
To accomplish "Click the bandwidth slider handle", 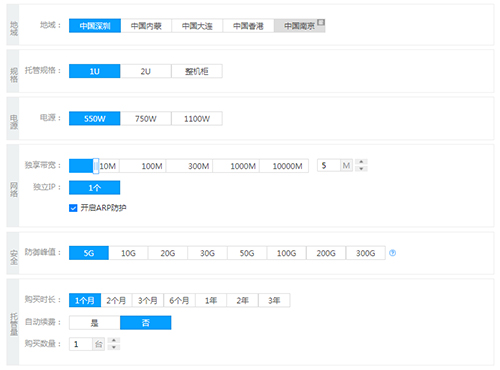I will (96, 166).
